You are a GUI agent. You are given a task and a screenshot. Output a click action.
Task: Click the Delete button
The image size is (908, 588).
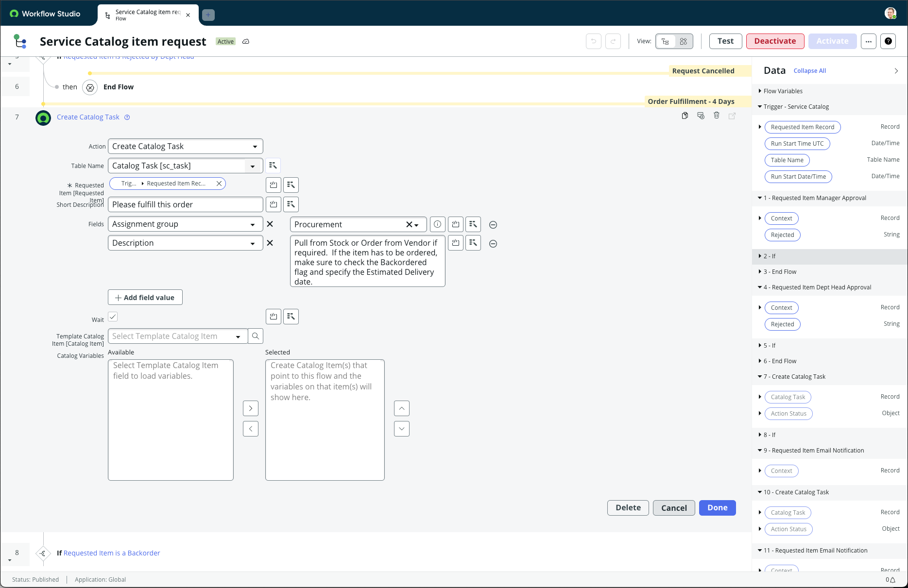click(628, 508)
